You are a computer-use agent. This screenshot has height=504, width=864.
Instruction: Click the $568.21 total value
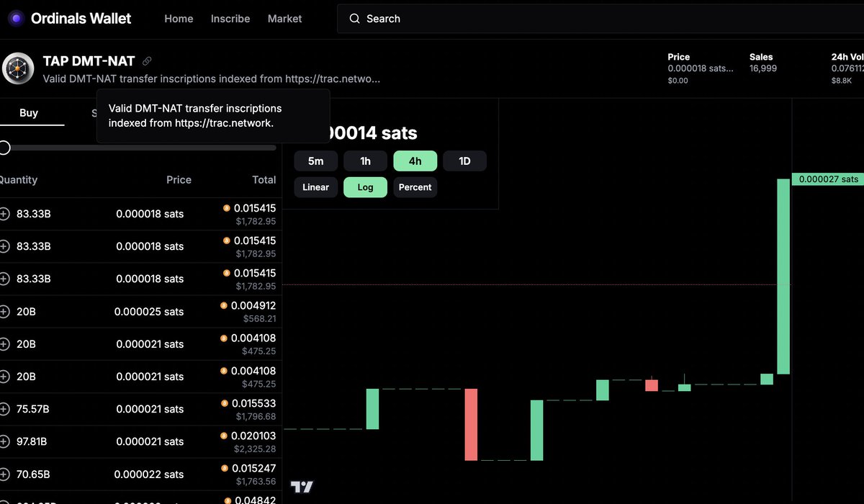(260, 318)
